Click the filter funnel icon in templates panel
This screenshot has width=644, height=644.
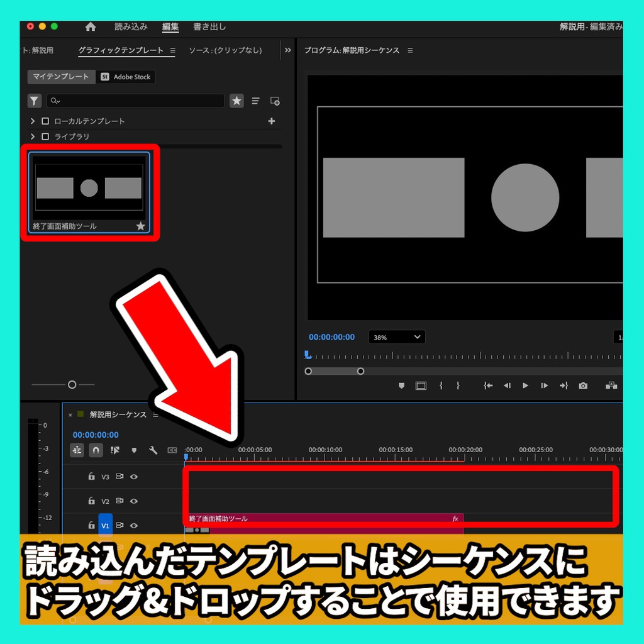point(34,101)
